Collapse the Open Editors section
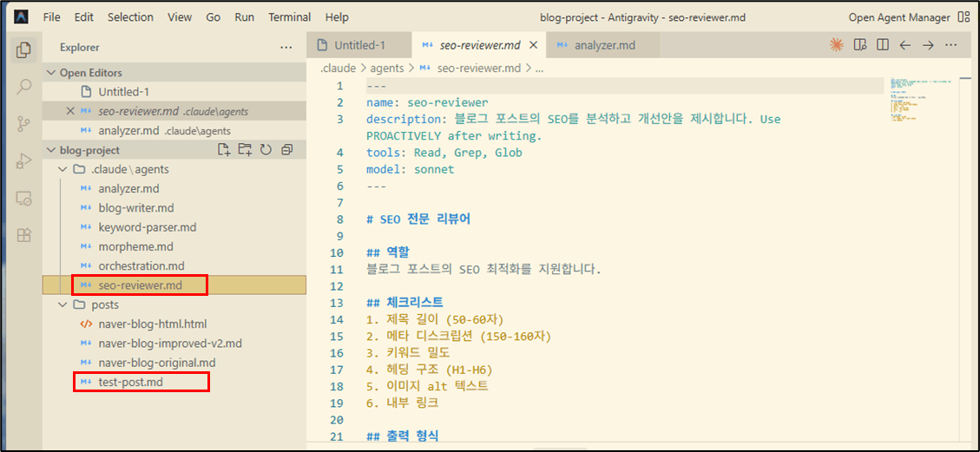Viewport: 980px width, 452px height. [50, 73]
